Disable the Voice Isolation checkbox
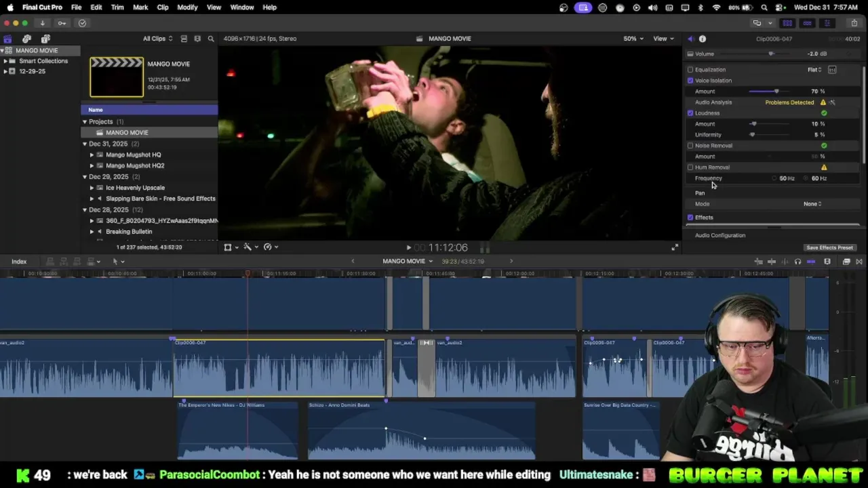The height and width of the screenshot is (488, 868). coord(690,81)
